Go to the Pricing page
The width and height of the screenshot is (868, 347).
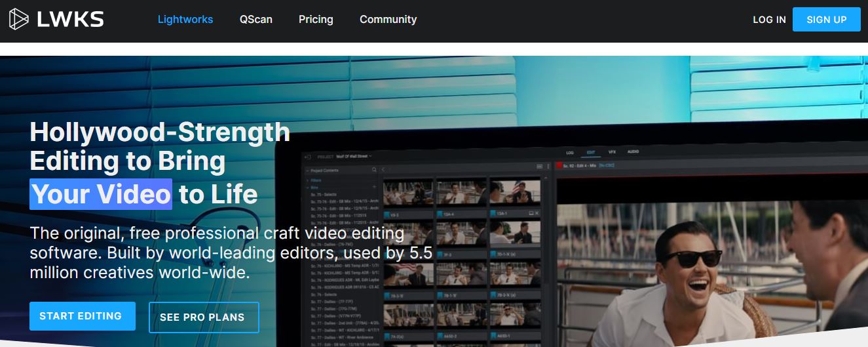316,20
